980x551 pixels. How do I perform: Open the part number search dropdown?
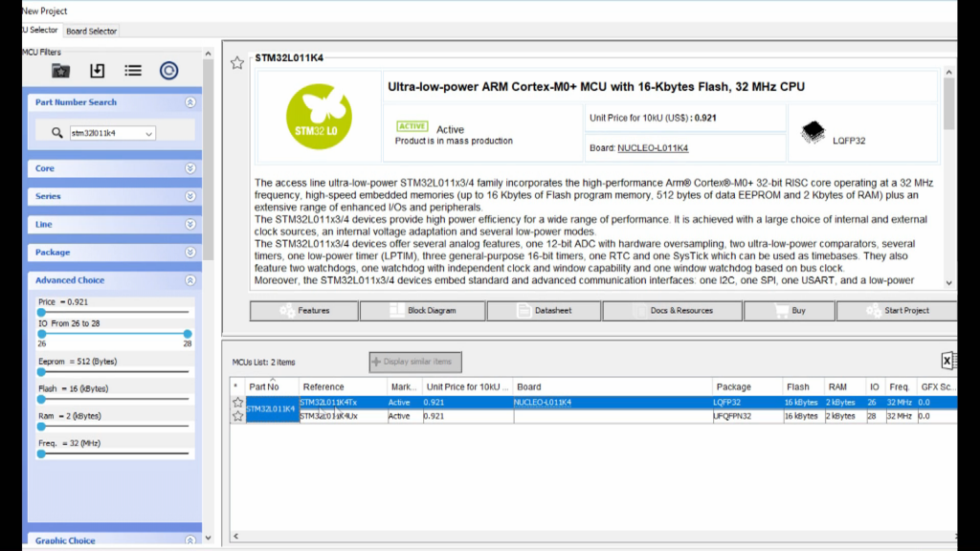coord(149,134)
